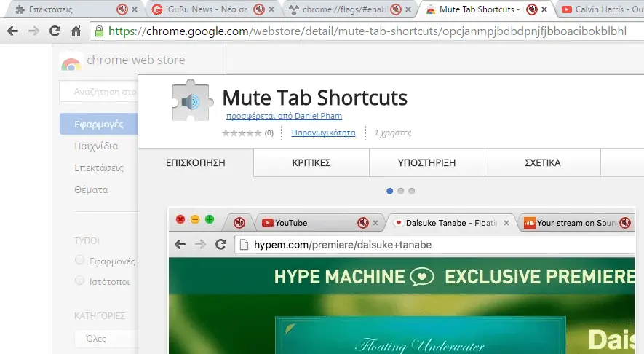The image size is (644, 354).
Task: Toggle mute icon on Mute Tab Shortcuts tab
Action: (x=532, y=9)
